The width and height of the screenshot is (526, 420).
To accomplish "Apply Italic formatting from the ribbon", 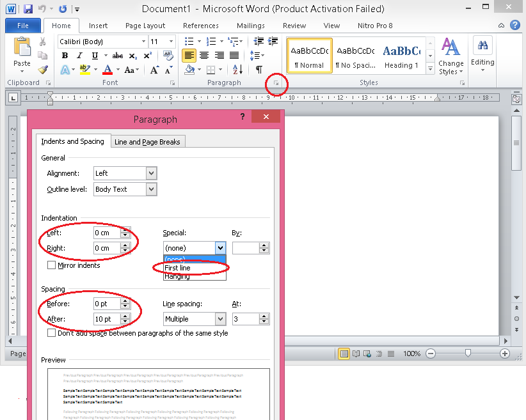I will point(80,56).
